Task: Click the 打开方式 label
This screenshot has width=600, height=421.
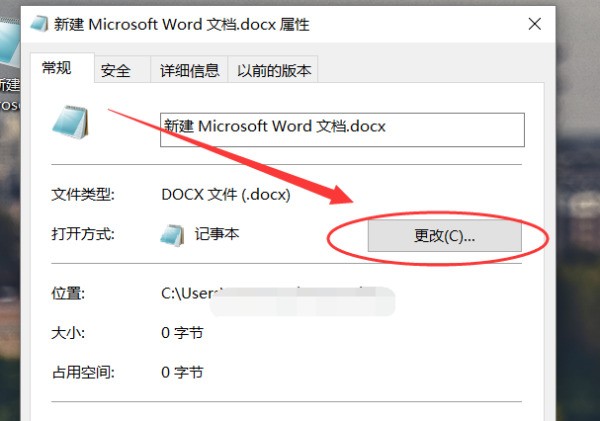Action: coord(84,234)
